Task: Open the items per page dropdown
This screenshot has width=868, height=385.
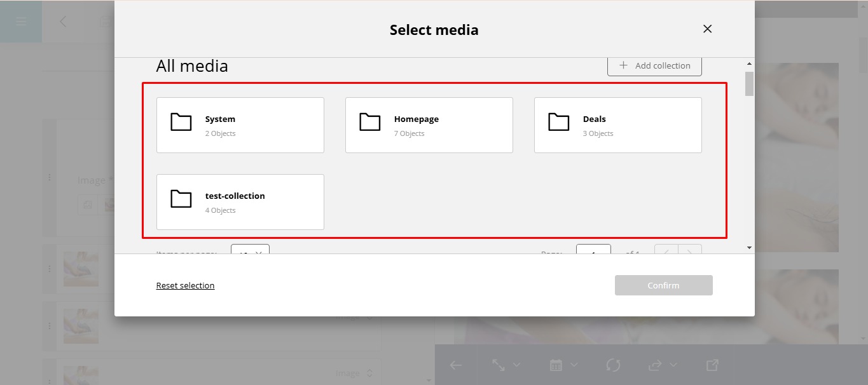Action: (250, 250)
